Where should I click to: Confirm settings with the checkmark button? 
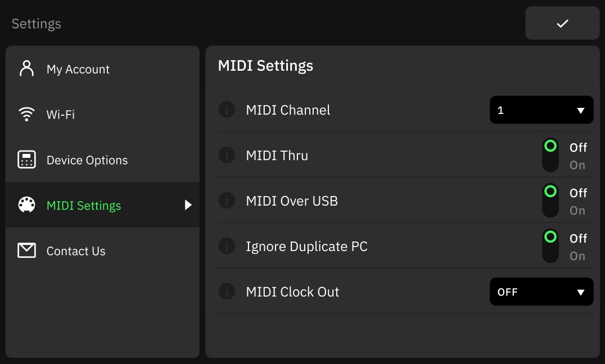pos(562,23)
